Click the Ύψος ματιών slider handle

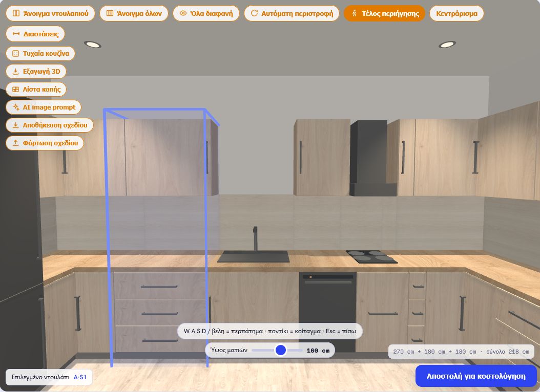pyautogui.click(x=281, y=350)
